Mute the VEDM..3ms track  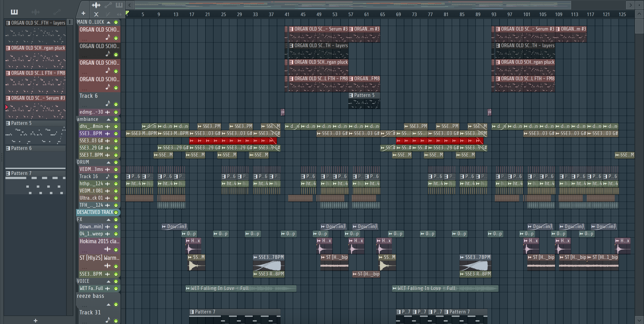click(x=116, y=169)
